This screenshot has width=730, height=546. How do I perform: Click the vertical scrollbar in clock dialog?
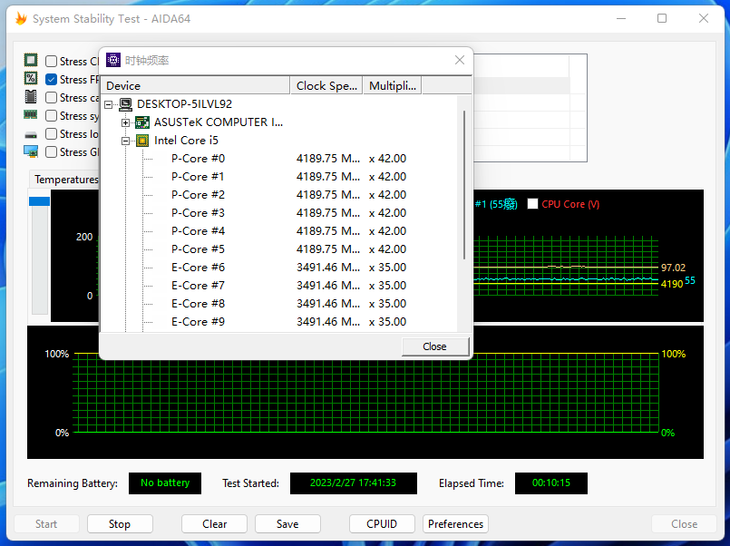tap(464, 185)
